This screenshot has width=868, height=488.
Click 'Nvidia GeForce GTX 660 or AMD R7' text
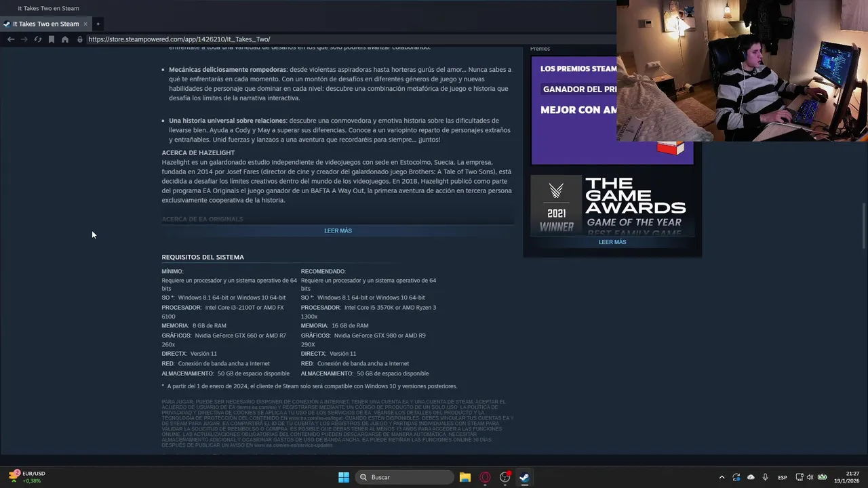point(240,335)
